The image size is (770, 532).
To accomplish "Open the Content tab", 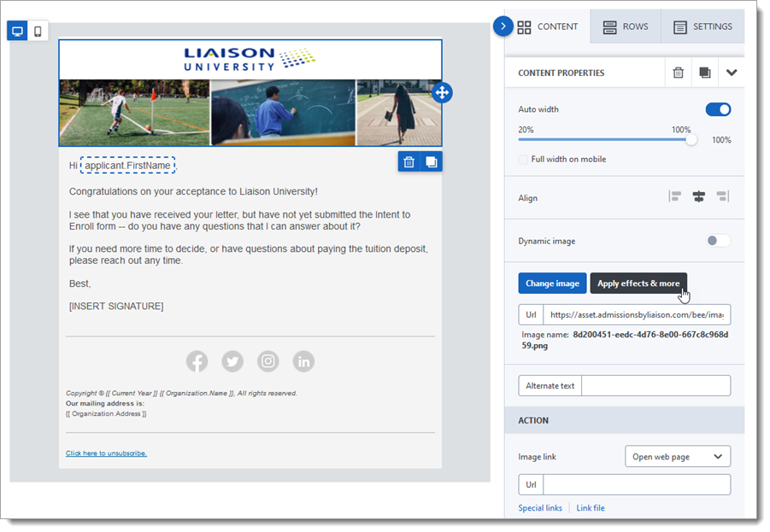I will click(548, 26).
